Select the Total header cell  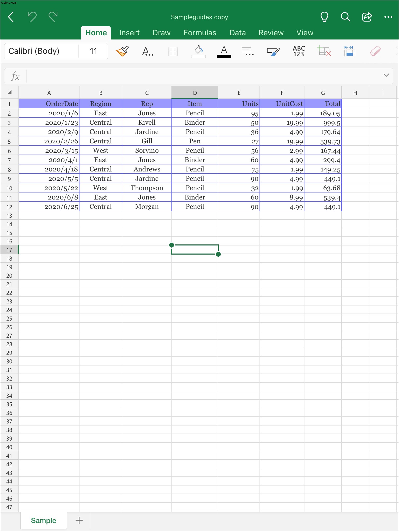tap(323, 104)
